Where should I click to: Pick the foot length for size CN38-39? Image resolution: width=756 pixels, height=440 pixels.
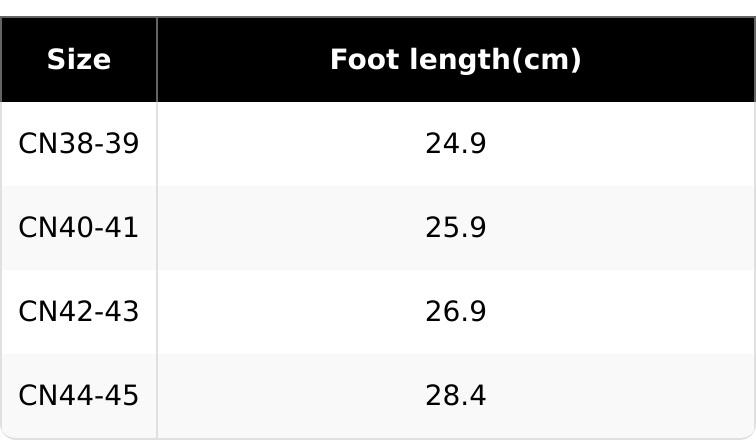pyautogui.click(x=455, y=144)
